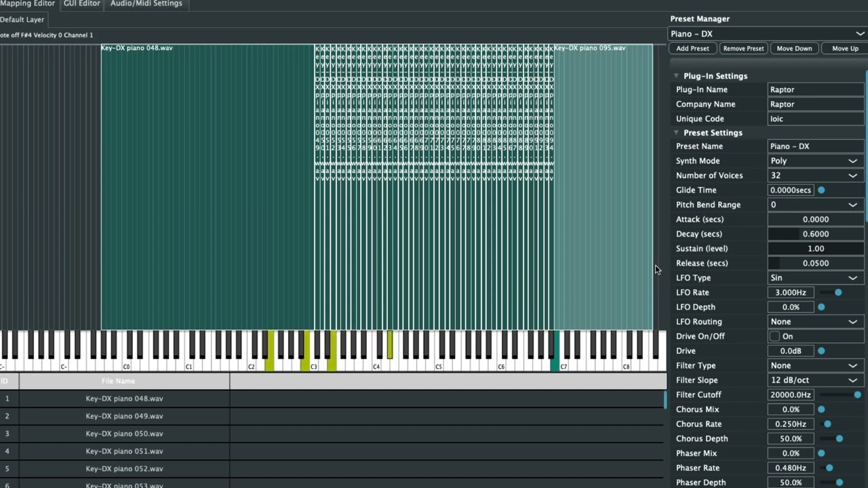Screen dimensions: 868x488
Task: Edit the Plug-In Name field
Action: click(816, 89)
